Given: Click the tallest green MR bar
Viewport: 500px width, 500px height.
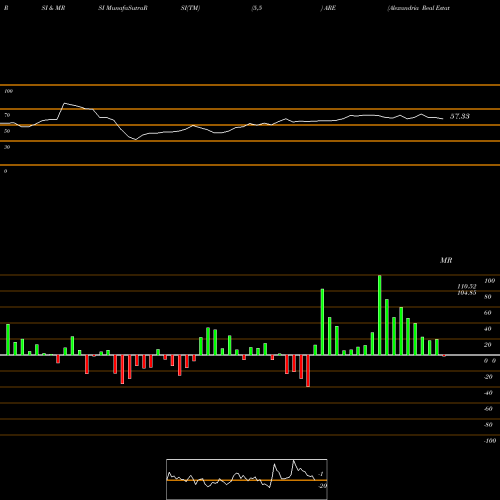Looking at the screenshot, I should [379, 315].
